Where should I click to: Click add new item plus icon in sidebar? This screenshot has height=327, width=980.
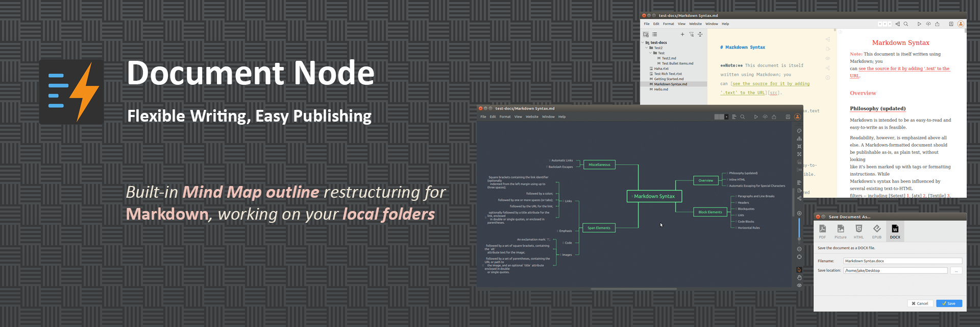click(x=682, y=34)
